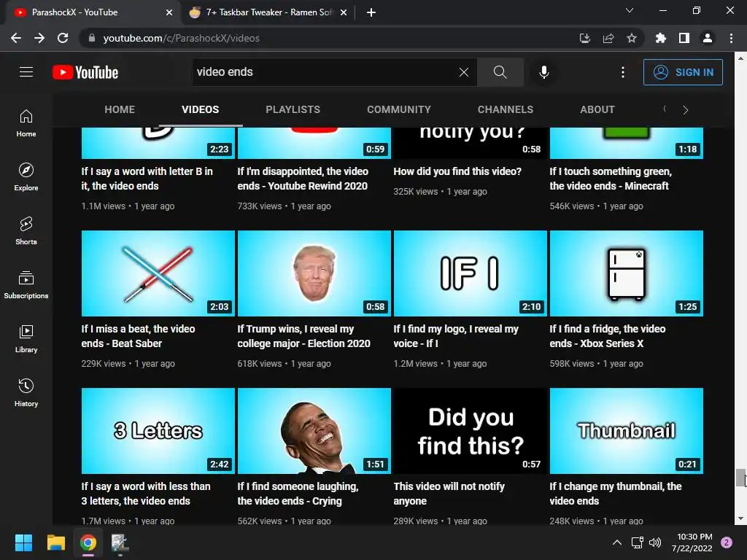This screenshot has height=560, width=747.
Task: Open 'If I say a word with letter B' title
Action: pos(147,179)
